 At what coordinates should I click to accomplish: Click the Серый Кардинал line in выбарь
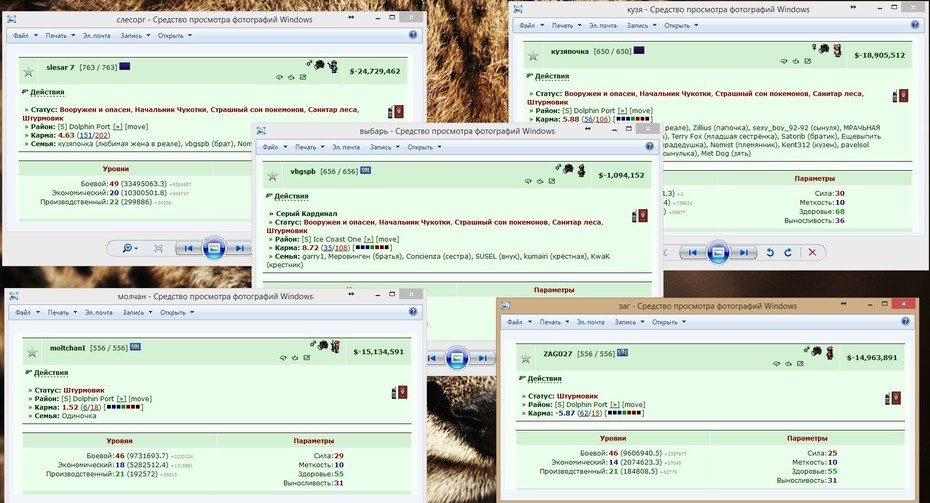306,214
